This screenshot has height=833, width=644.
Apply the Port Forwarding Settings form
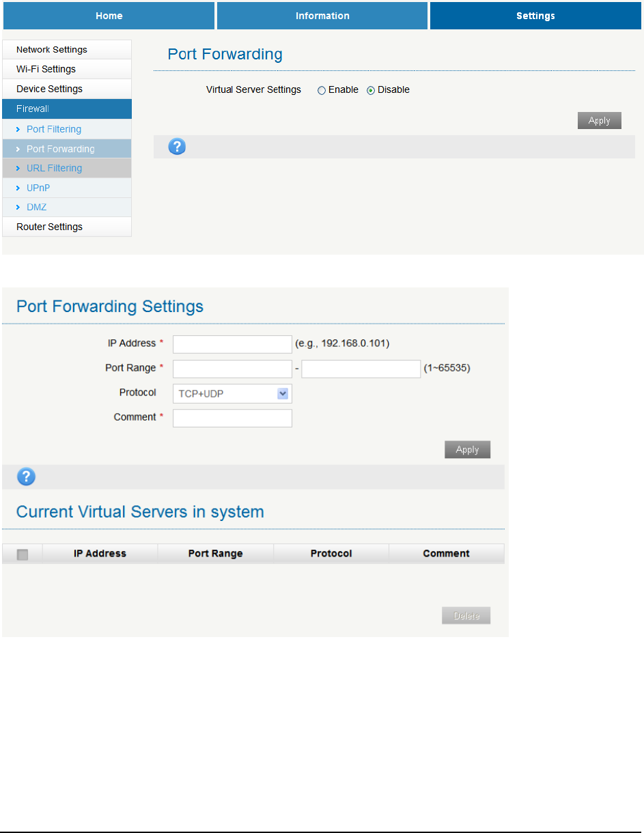pyautogui.click(x=467, y=450)
